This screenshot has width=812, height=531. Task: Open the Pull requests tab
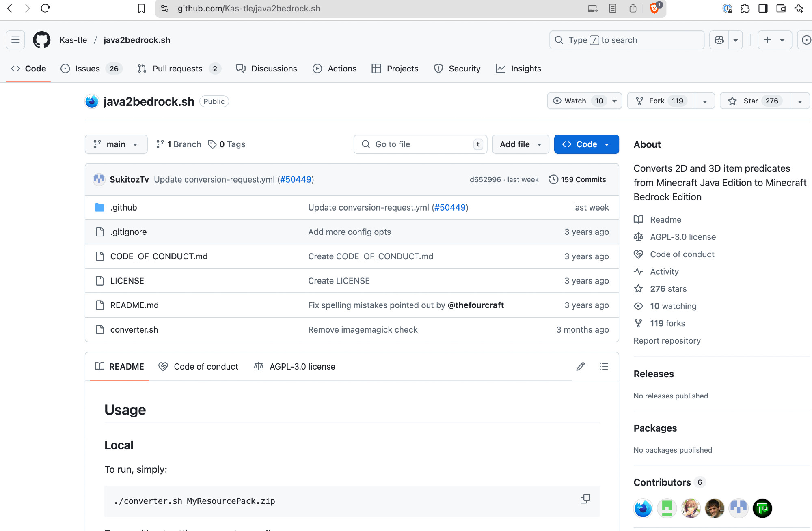(x=179, y=69)
